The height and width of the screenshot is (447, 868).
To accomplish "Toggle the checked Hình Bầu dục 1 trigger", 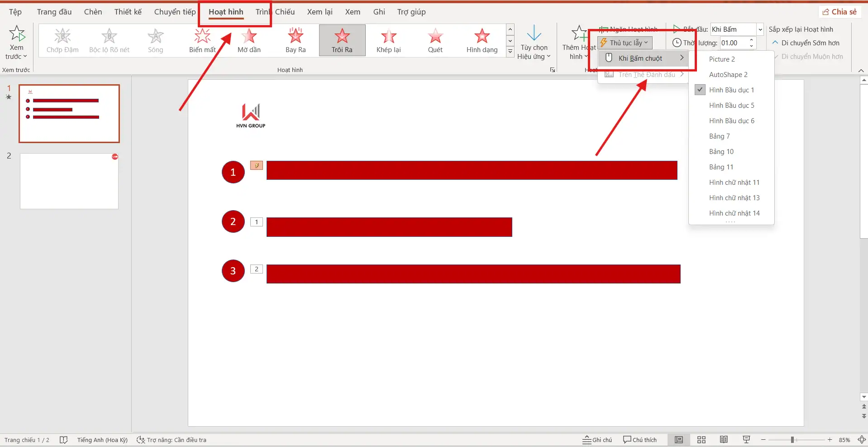I will [731, 90].
